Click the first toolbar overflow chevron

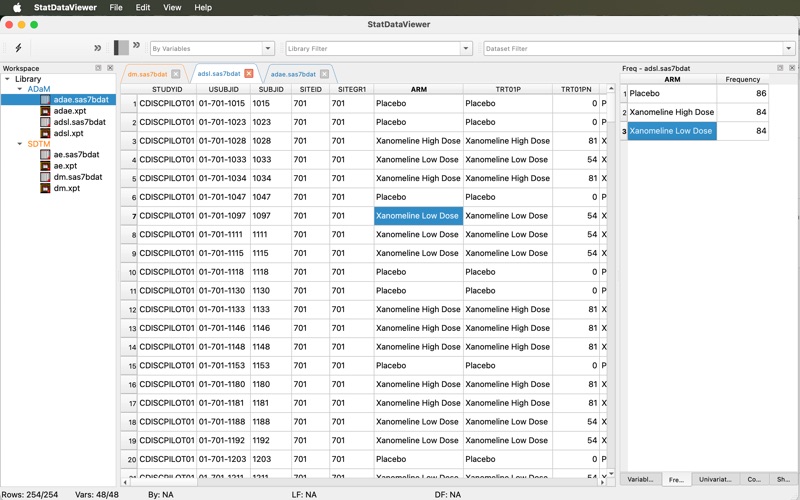pyautogui.click(x=97, y=48)
